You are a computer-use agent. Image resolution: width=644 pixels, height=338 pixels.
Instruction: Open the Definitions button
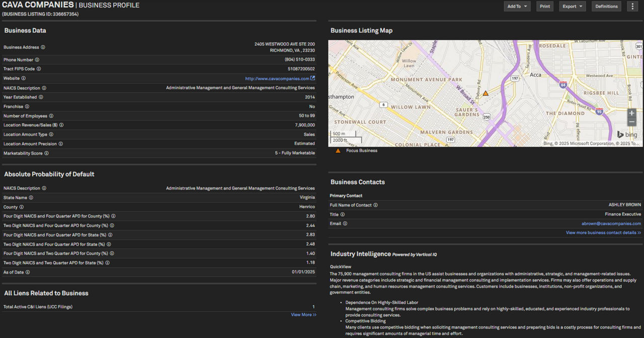point(606,7)
